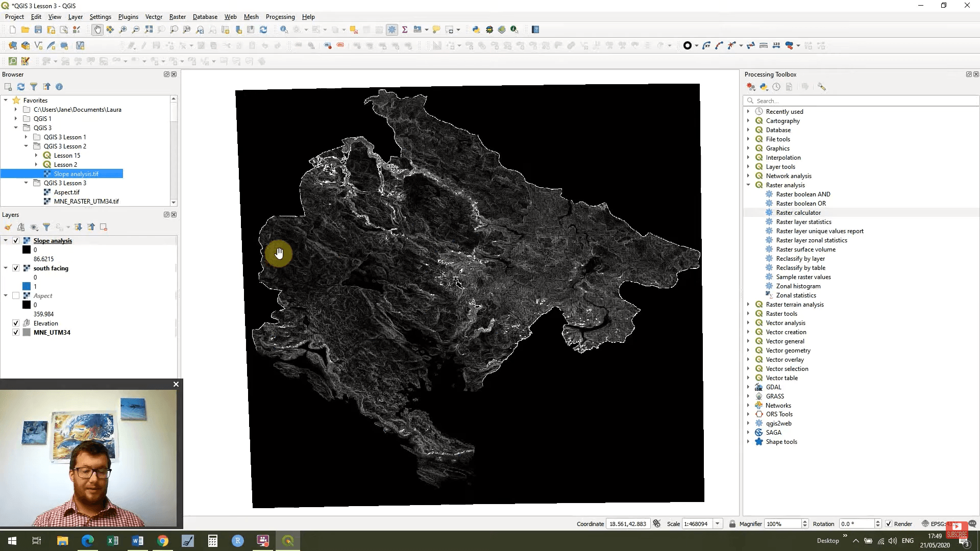Open a project with the folder icon
Screen dimensions: 980x551
click(x=25, y=30)
